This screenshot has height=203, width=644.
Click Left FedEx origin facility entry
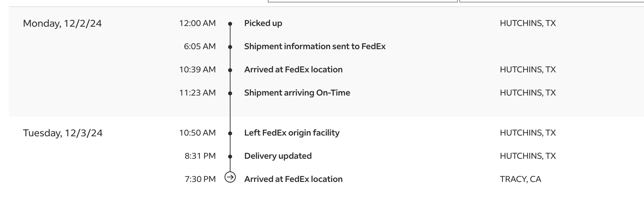point(292,133)
